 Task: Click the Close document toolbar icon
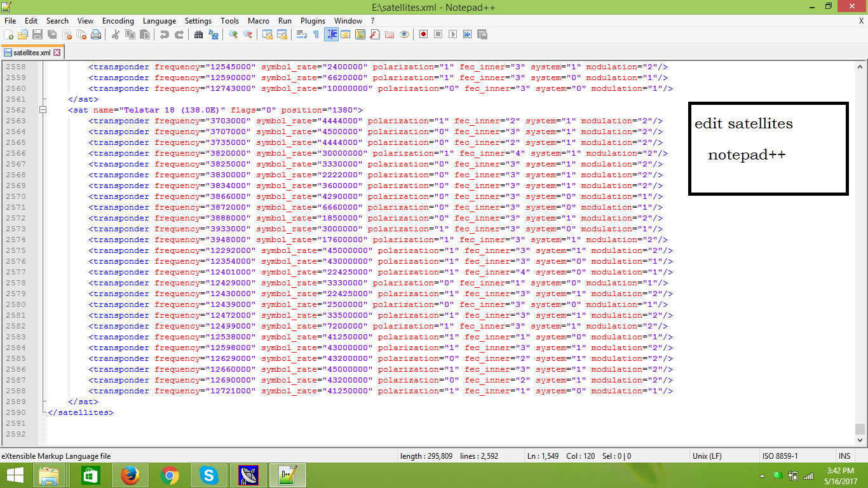[67, 34]
